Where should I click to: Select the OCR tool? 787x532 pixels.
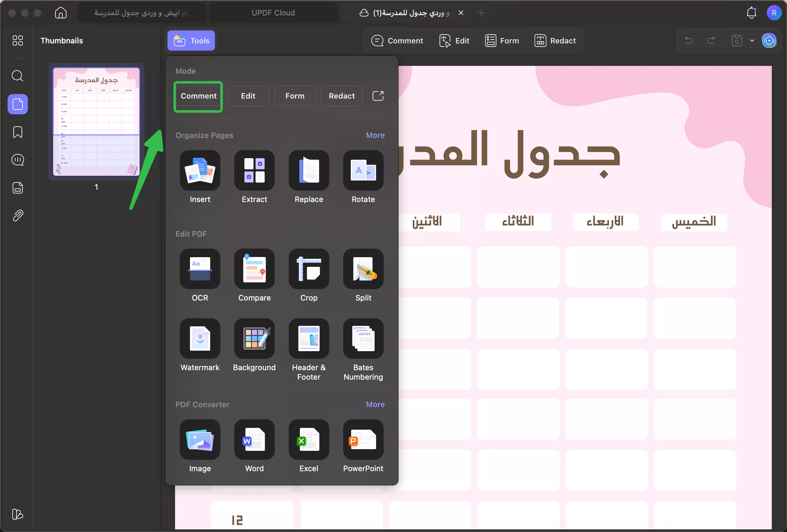(200, 269)
